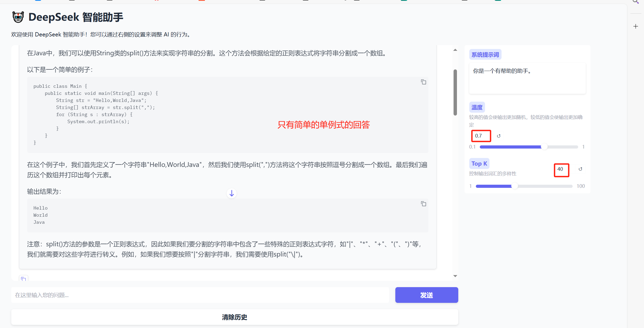Viewport: 644px width, 328px height.
Task: Click the chat scrollbar thumb
Action: [x=455, y=92]
